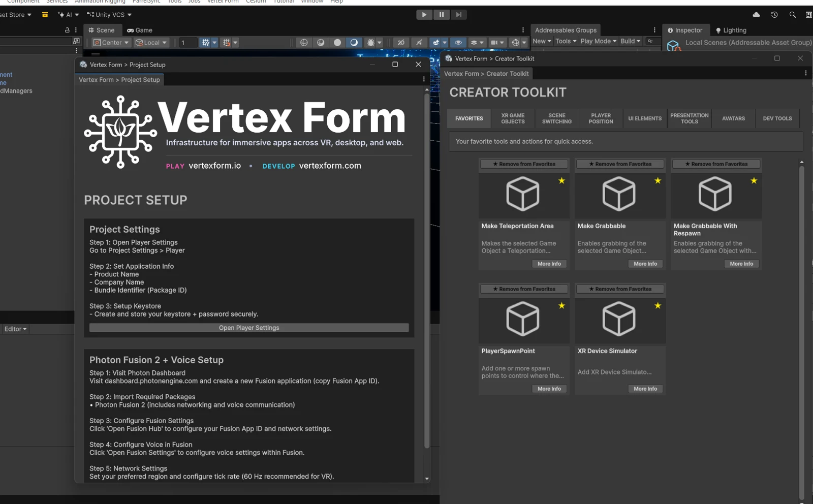The width and height of the screenshot is (813, 504).
Task: Open the Addressables Build dropdown
Action: pyautogui.click(x=630, y=41)
